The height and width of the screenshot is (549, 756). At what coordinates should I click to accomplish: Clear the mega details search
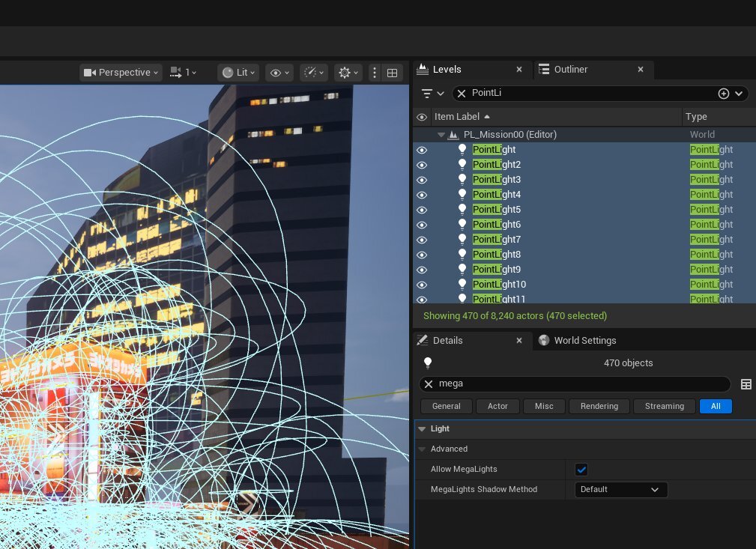[429, 384]
